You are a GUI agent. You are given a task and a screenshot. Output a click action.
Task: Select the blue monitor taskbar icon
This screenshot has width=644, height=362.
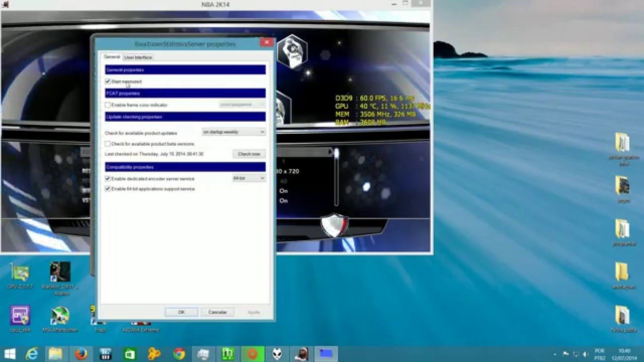326,354
